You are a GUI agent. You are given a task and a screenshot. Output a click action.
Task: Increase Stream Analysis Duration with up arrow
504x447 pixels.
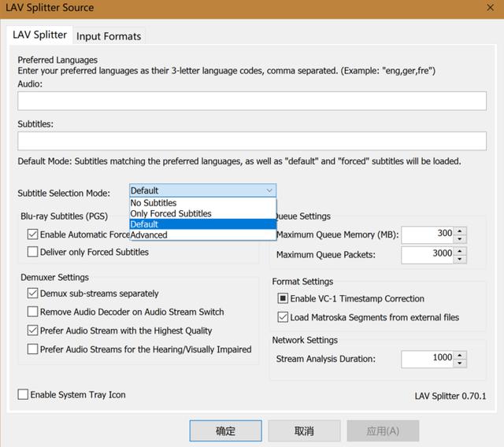tap(460, 355)
